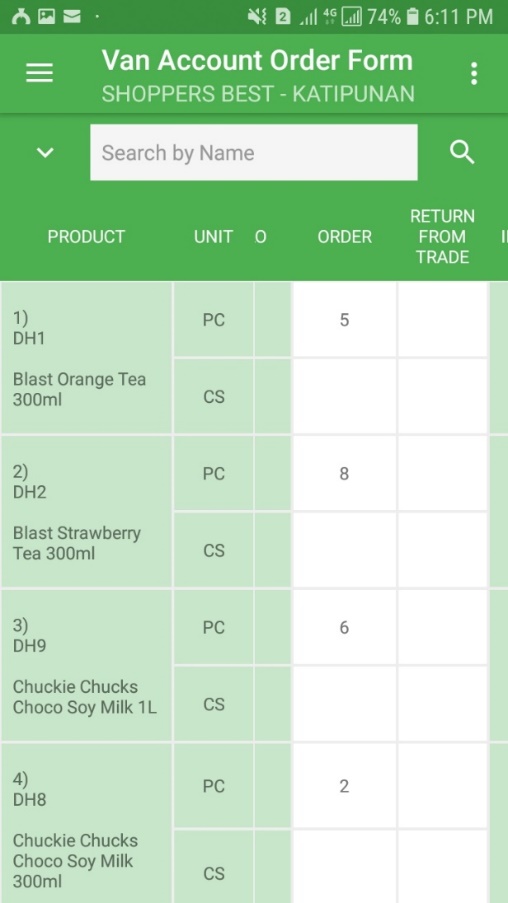This screenshot has width=508, height=903.
Task: Select the ORDER column header
Action: (344, 237)
